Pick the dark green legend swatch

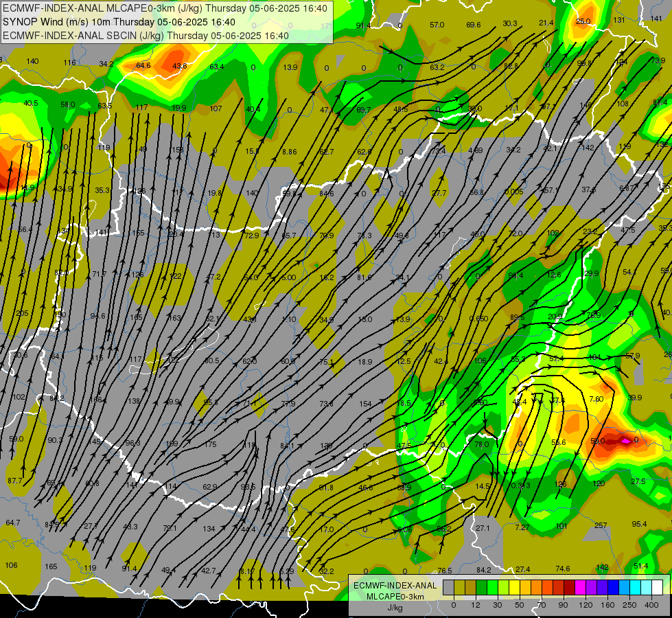point(482,587)
